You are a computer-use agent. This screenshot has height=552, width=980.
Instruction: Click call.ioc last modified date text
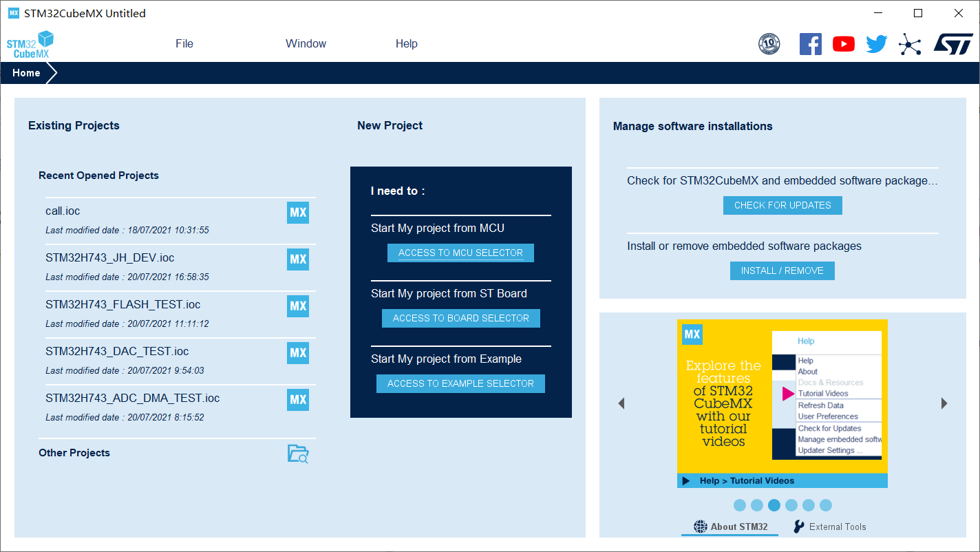(127, 230)
